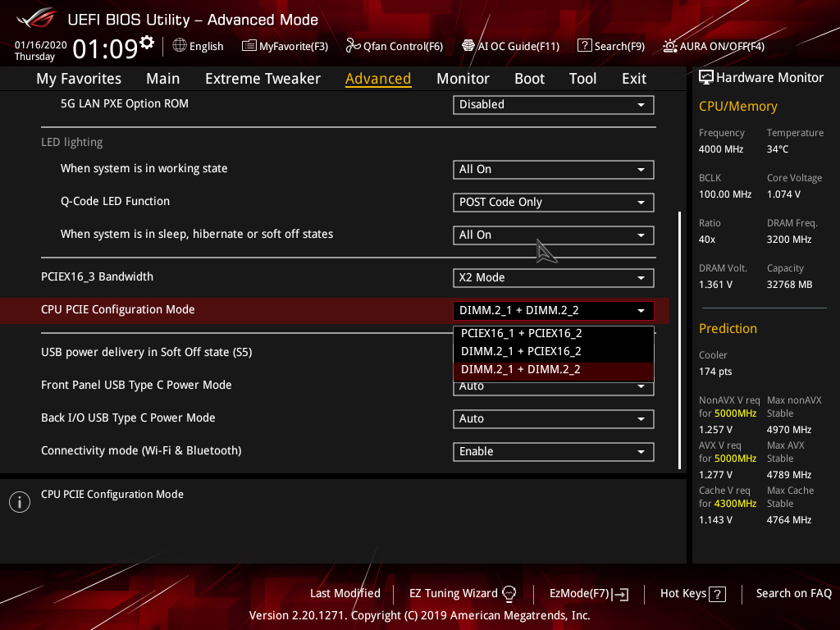Select the Advanced tab
This screenshot has height=630, width=840.
pos(378,79)
